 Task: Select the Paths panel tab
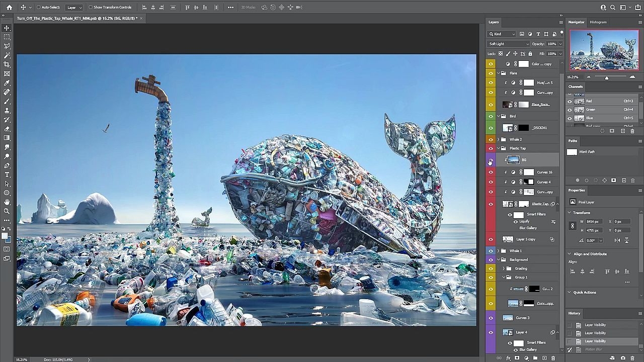573,141
